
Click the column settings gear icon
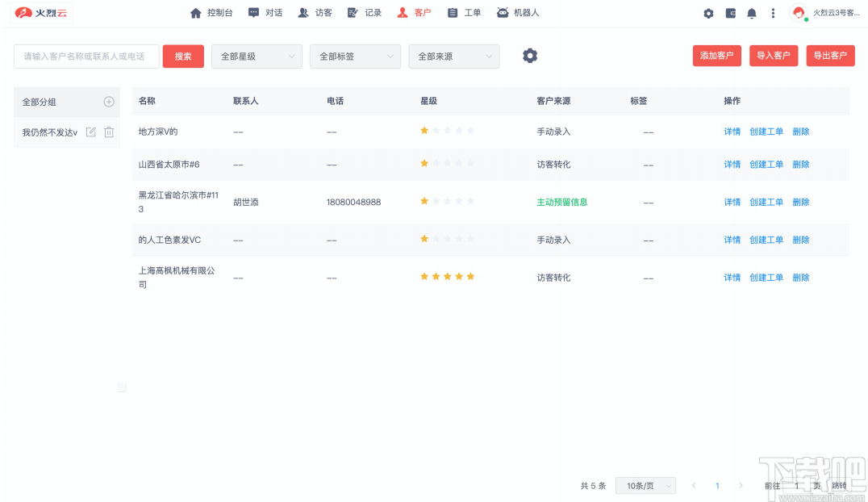point(530,56)
